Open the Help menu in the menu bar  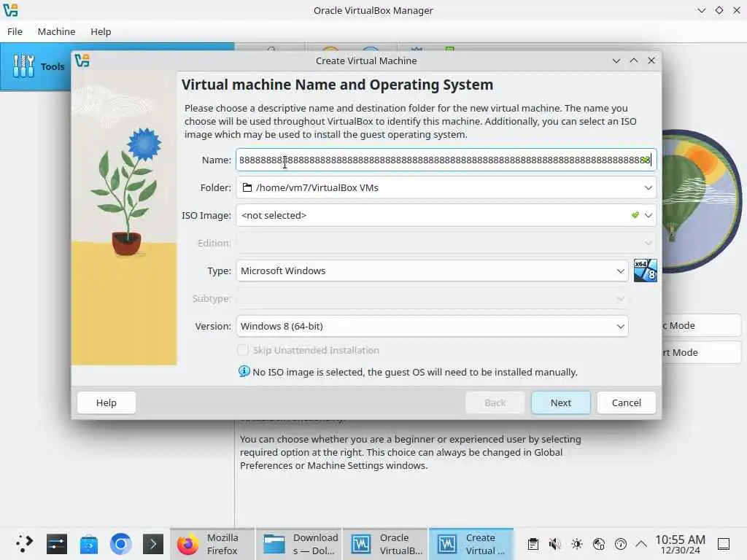(x=101, y=31)
